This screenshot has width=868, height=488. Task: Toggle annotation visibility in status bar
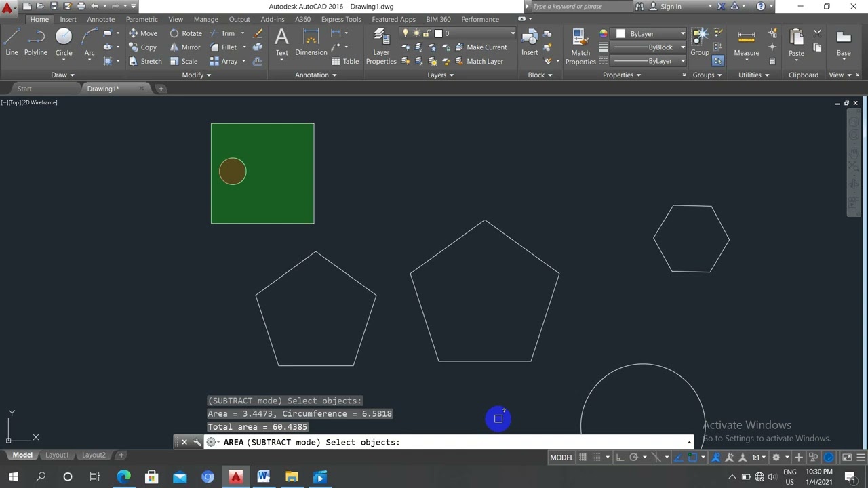(x=716, y=457)
